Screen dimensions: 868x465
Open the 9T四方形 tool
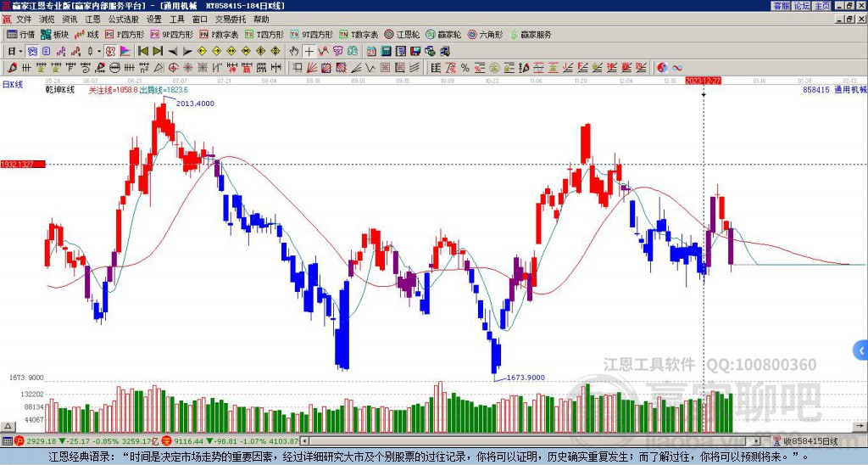tap(312, 34)
